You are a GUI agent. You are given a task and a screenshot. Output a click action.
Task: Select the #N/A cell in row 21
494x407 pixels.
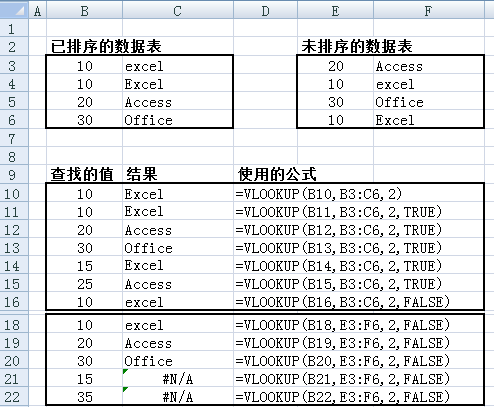178,379
